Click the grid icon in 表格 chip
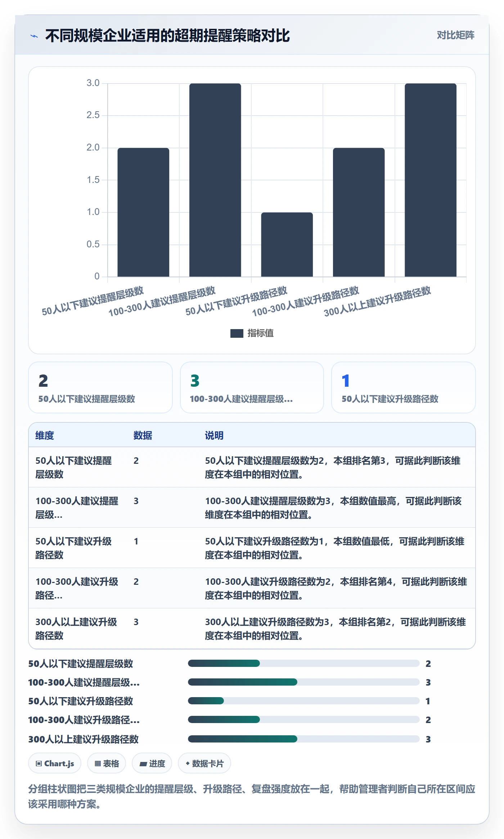Viewport: 504px width, 839px height. [x=98, y=763]
